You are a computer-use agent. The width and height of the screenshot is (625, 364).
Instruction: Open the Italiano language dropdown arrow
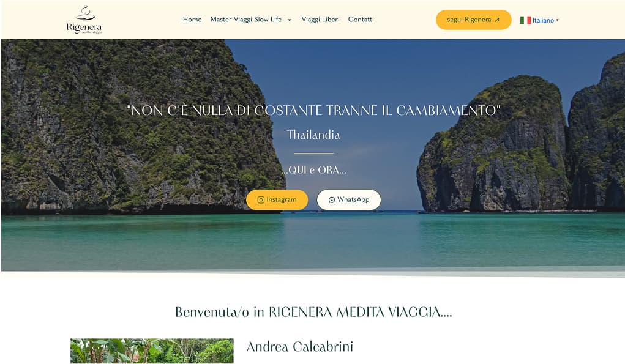(x=558, y=20)
